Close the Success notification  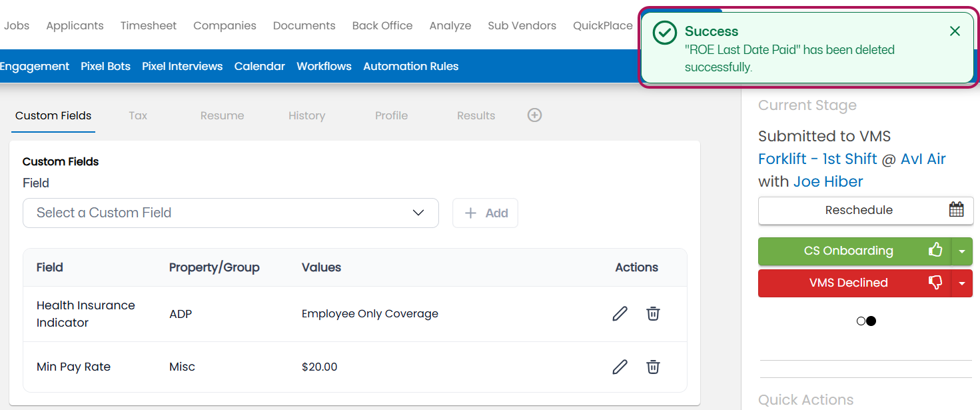[x=955, y=31]
